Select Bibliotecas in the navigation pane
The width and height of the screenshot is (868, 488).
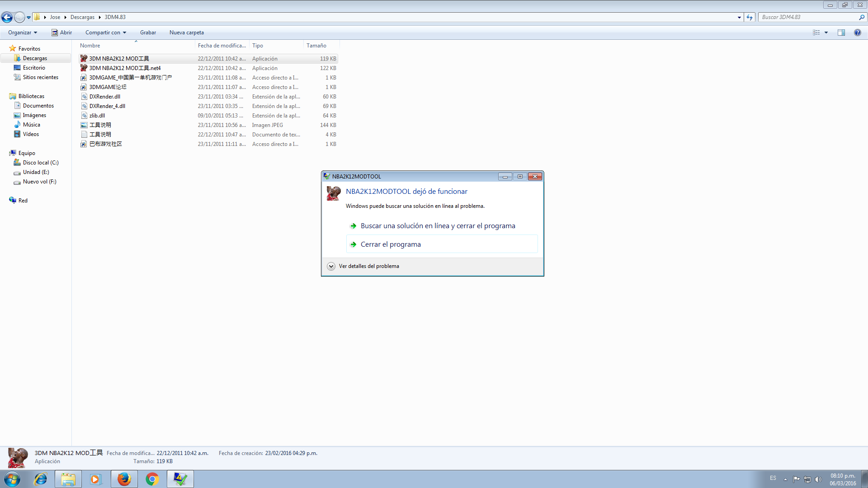click(31, 96)
